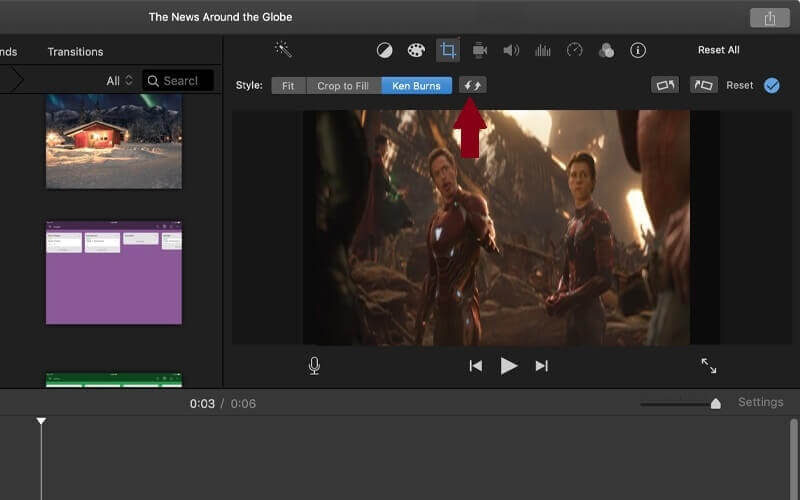Open the clip information icon
Image resolution: width=800 pixels, height=500 pixels.
click(x=637, y=50)
